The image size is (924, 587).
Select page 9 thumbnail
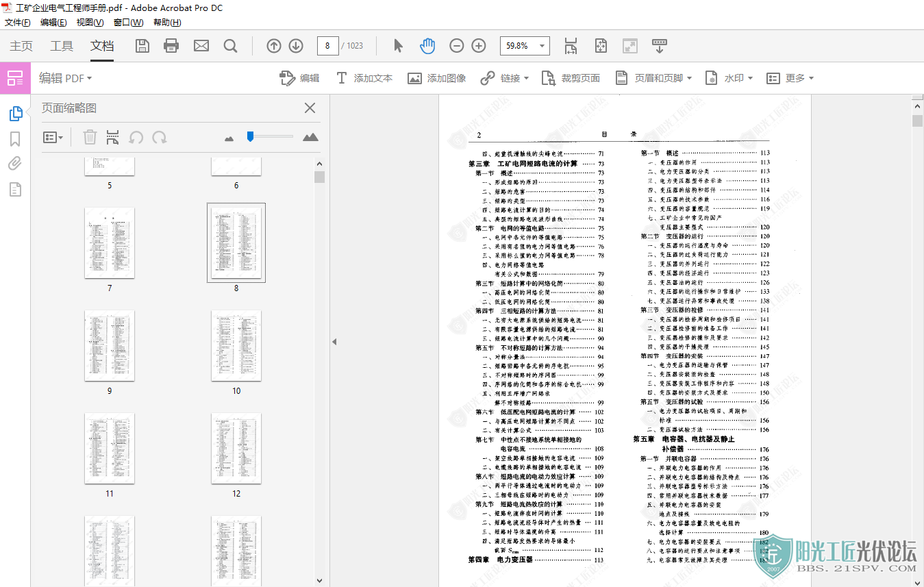coord(110,346)
